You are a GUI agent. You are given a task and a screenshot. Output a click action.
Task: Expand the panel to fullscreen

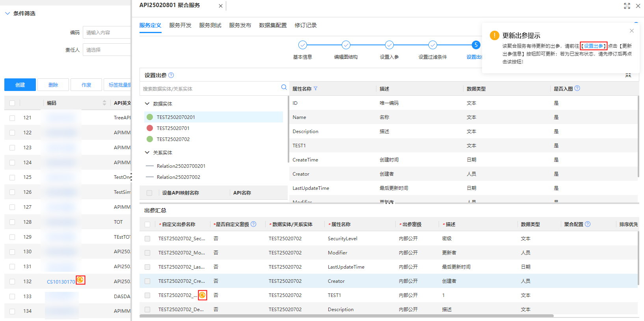pos(627,6)
